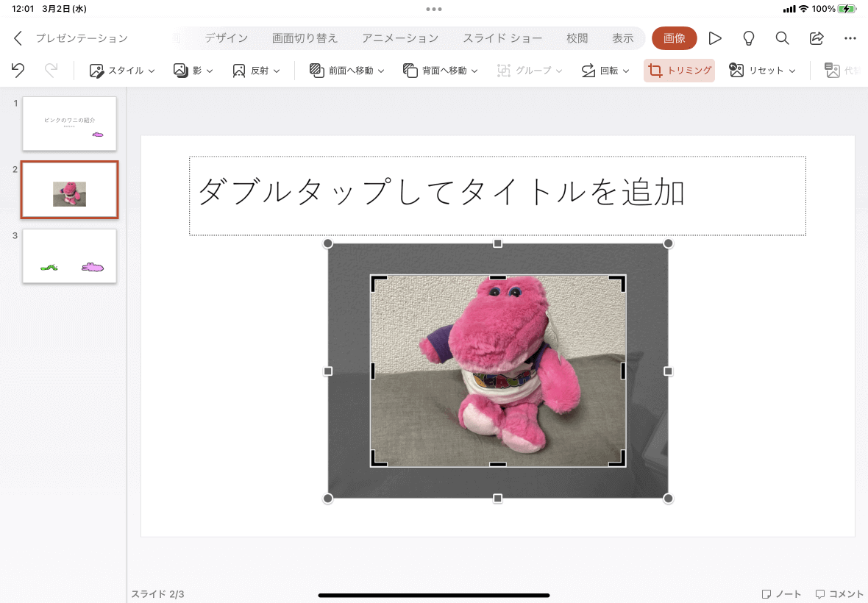Switch to the Slide Show (スライド ショー) tab
The image size is (868, 603).
coord(502,38)
